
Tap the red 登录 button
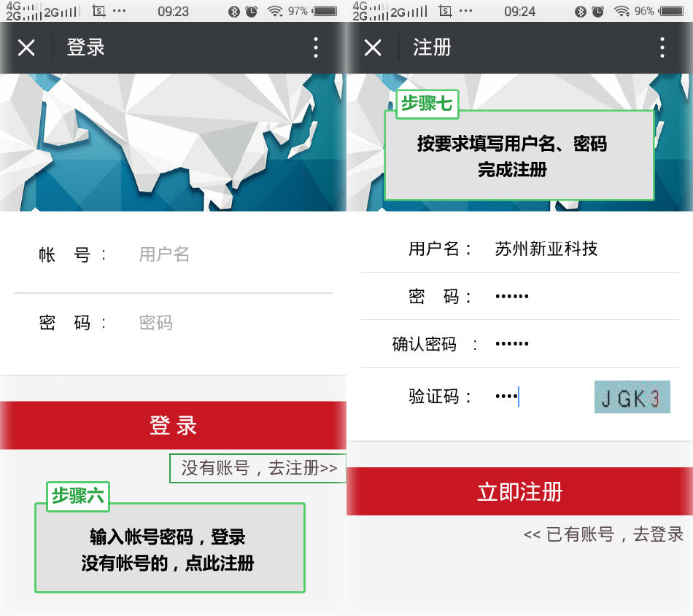[173, 425]
